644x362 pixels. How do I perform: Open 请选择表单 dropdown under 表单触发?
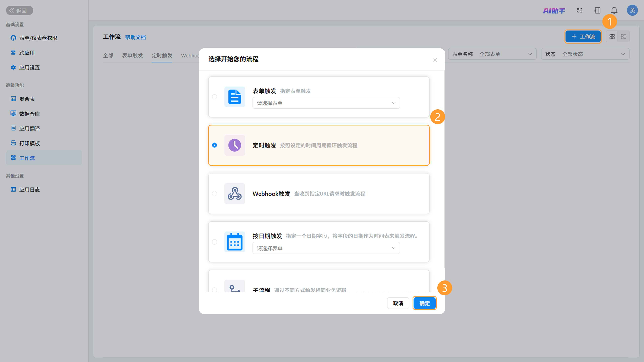coord(326,103)
